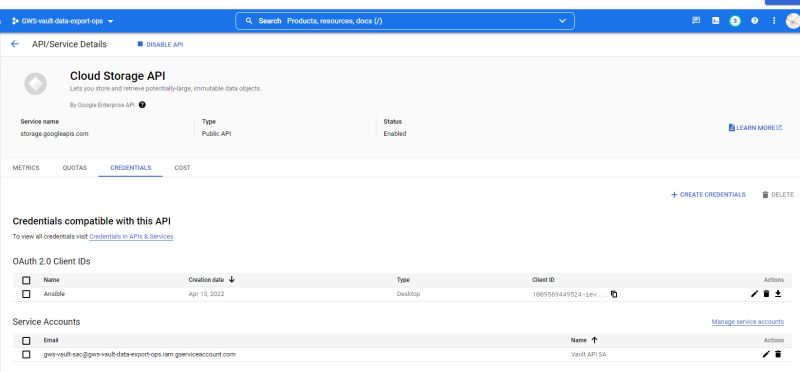The image size is (800, 372).
Task: Check the select-all box in Service Accounts header
Action: 27,340
